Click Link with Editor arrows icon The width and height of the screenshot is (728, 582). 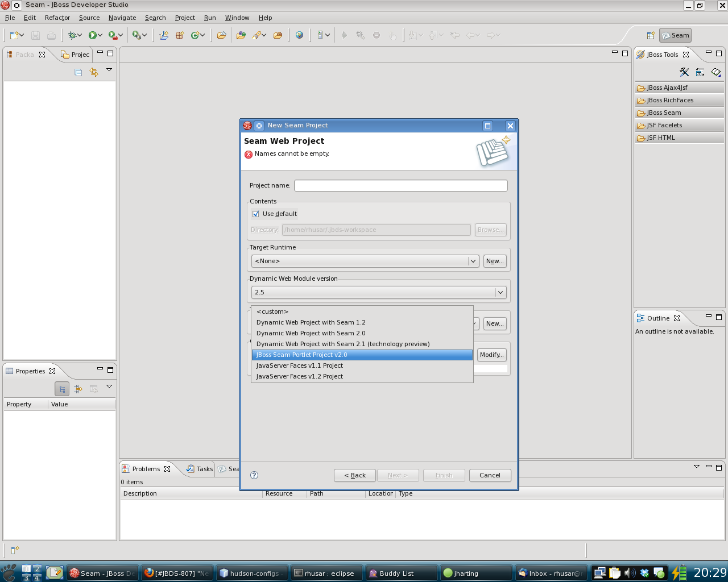[x=94, y=72]
